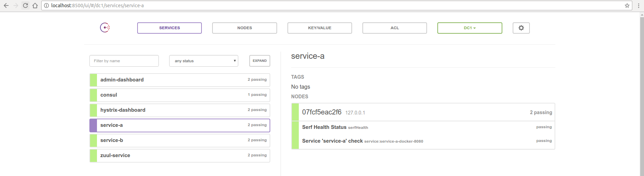Click the browser reload icon

25,5
